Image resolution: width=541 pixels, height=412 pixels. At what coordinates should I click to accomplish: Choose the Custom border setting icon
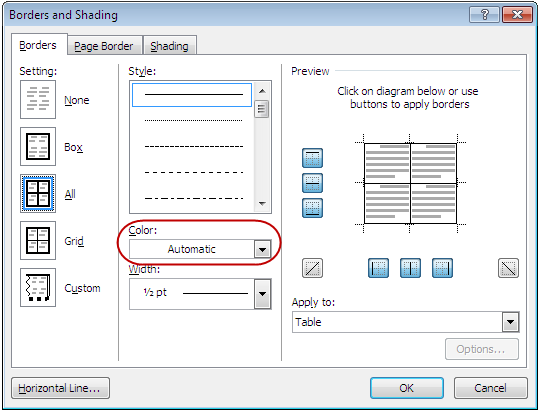coord(38,287)
